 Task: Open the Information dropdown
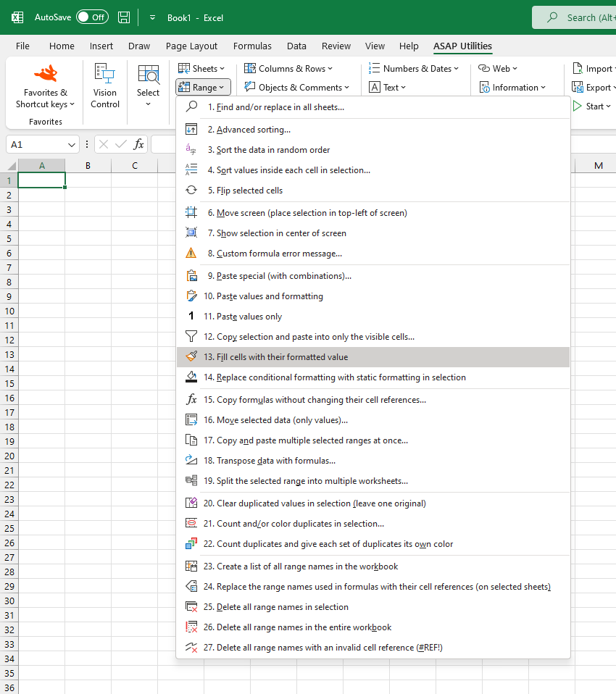coord(512,87)
